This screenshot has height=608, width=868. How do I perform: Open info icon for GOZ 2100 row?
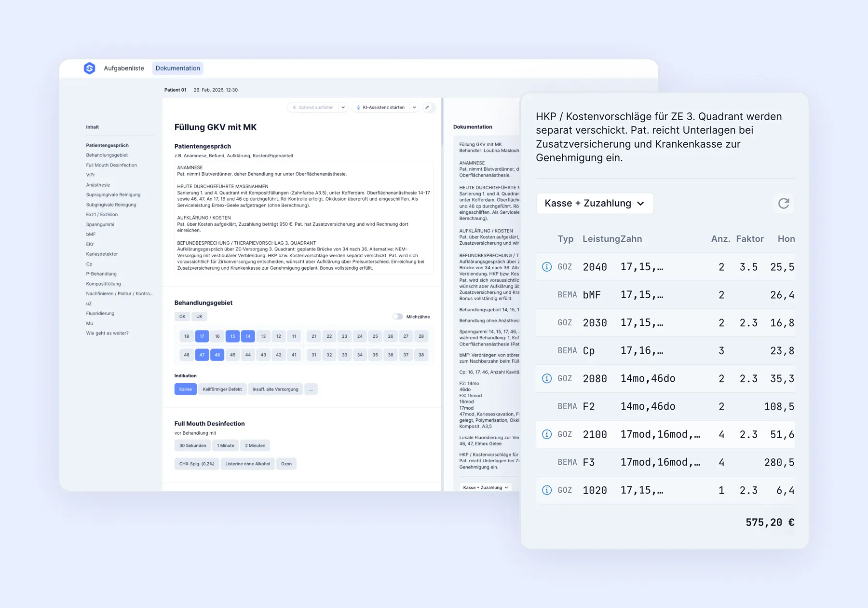pyautogui.click(x=546, y=434)
